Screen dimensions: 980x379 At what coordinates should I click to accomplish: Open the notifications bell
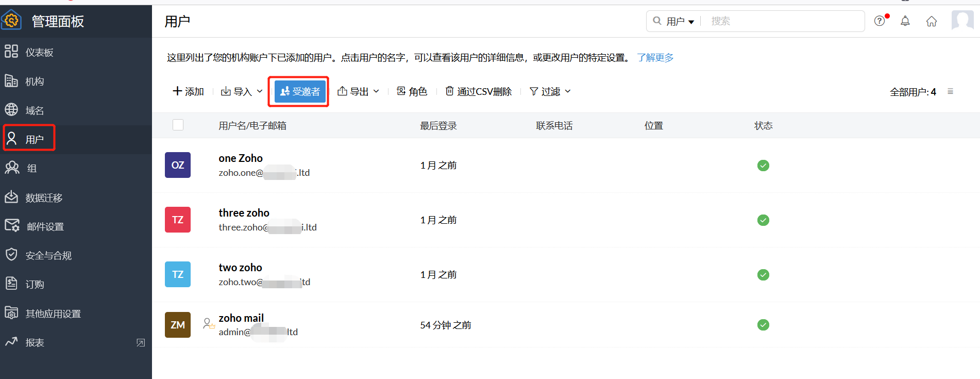coord(905,21)
